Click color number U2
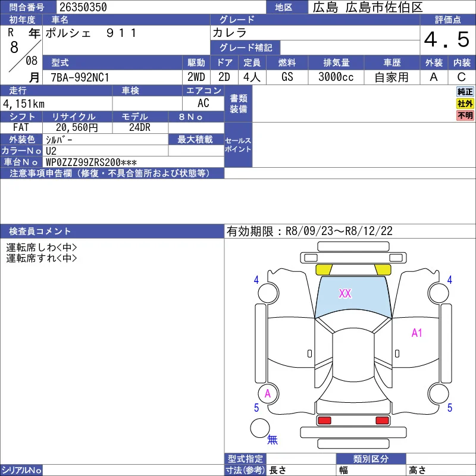This screenshot has width=476, height=476. tap(51, 151)
